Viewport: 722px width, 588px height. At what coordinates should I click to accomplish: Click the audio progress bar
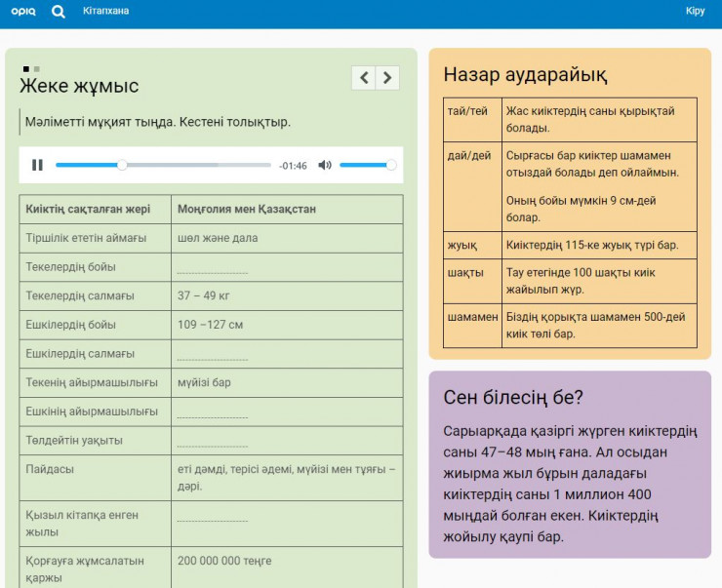(x=163, y=165)
